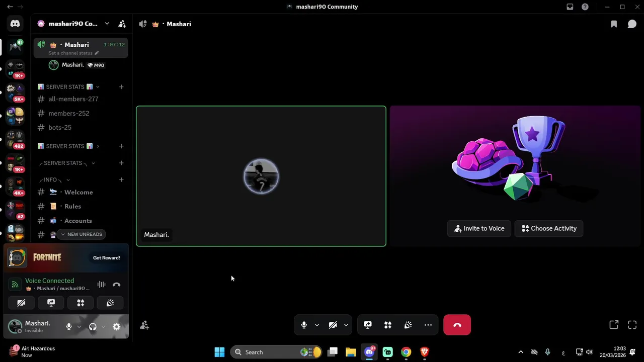This screenshot has height=362, width=644.
Task: Open the Windows taskbar Search box
Action: 276,352
